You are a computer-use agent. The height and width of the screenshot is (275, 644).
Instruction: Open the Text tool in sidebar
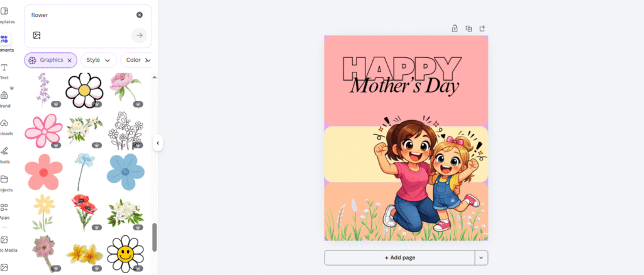click(4, 70)
